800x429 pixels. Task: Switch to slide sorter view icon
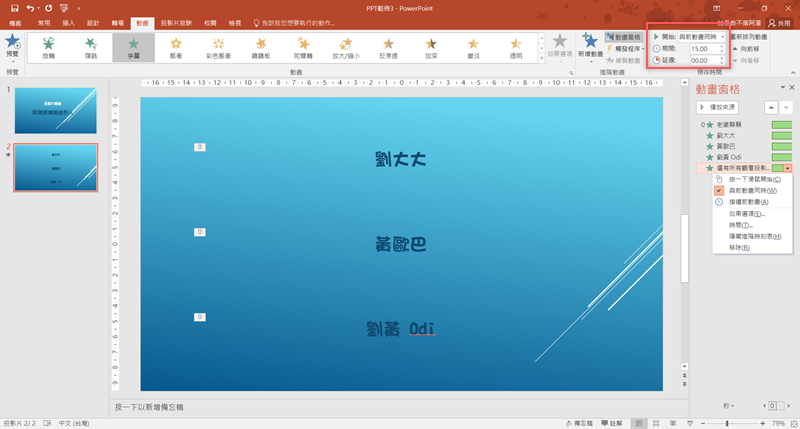coord(653,423)
